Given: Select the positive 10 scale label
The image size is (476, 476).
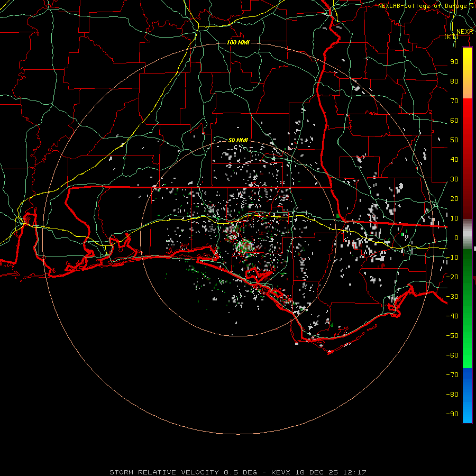Looking at the screenshot, I should (x=454, y=218).
